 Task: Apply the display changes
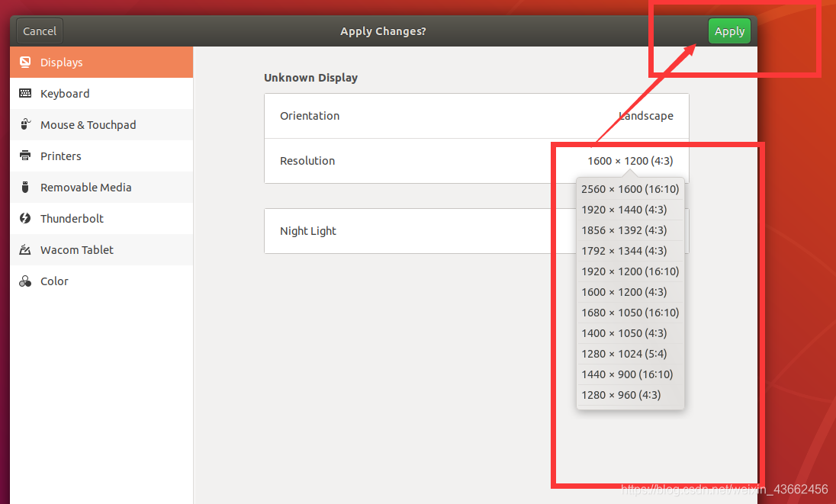point(729,31)
